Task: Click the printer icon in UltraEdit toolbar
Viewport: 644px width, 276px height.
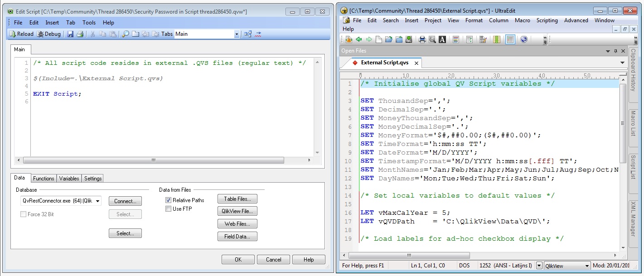Action: click(421, 39)
